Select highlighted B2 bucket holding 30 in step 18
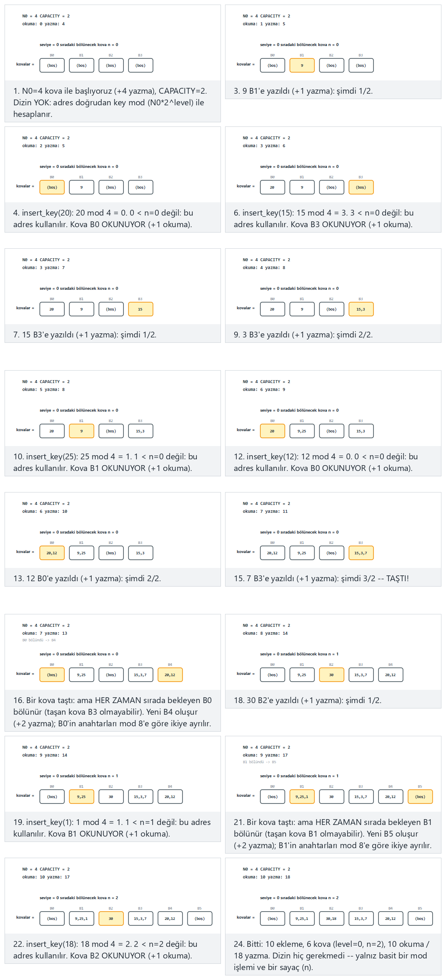 point(332,675)
